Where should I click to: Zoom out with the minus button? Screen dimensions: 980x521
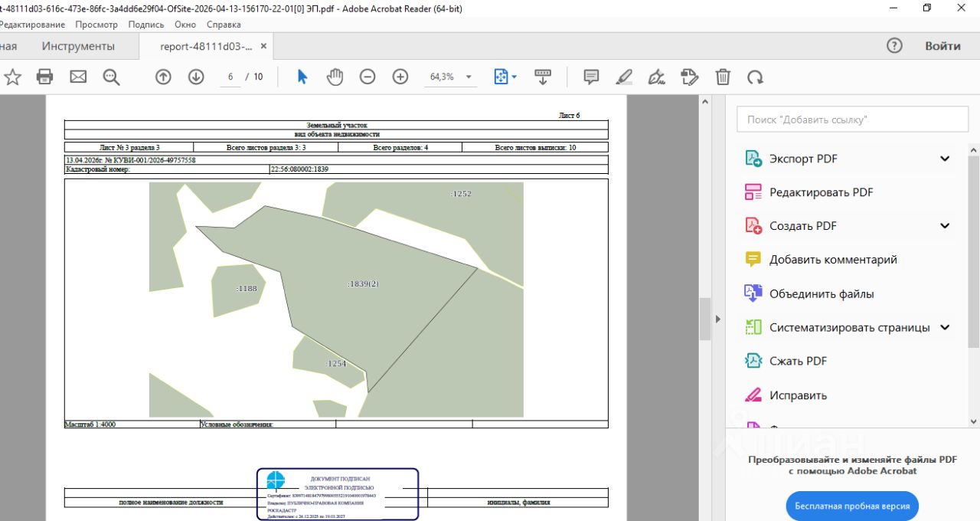[367, 77]
